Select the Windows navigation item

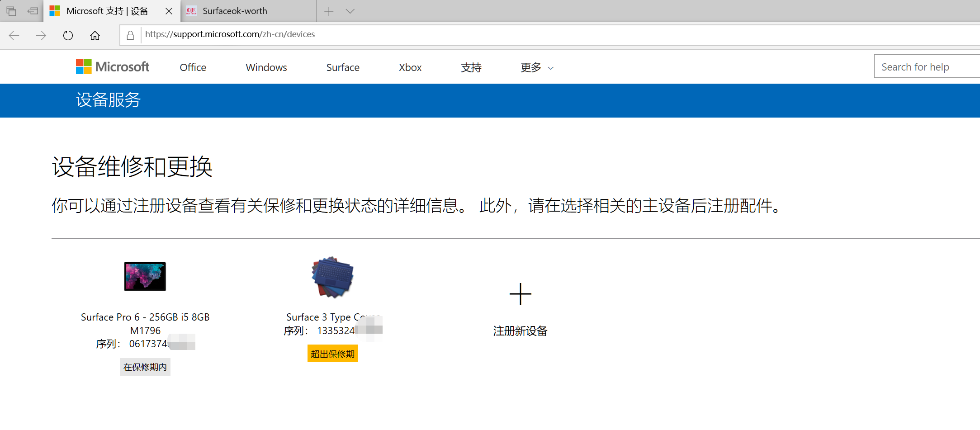coord(266,67)
